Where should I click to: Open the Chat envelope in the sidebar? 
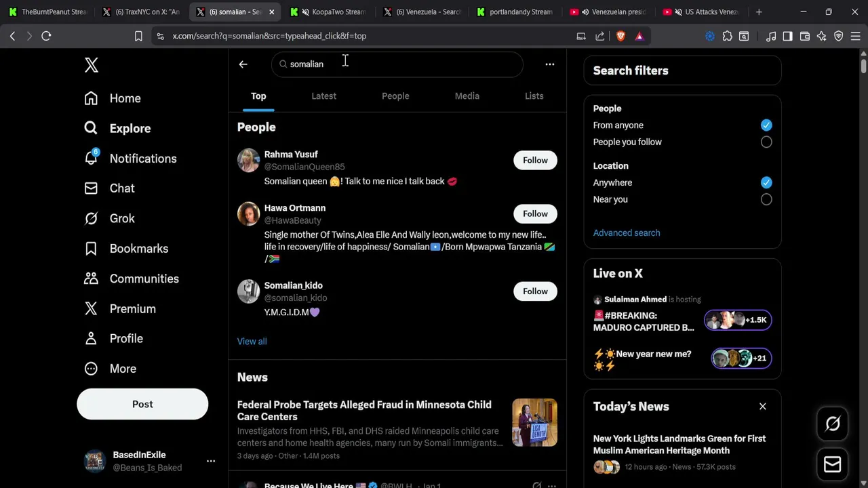(x=91, y=188)
